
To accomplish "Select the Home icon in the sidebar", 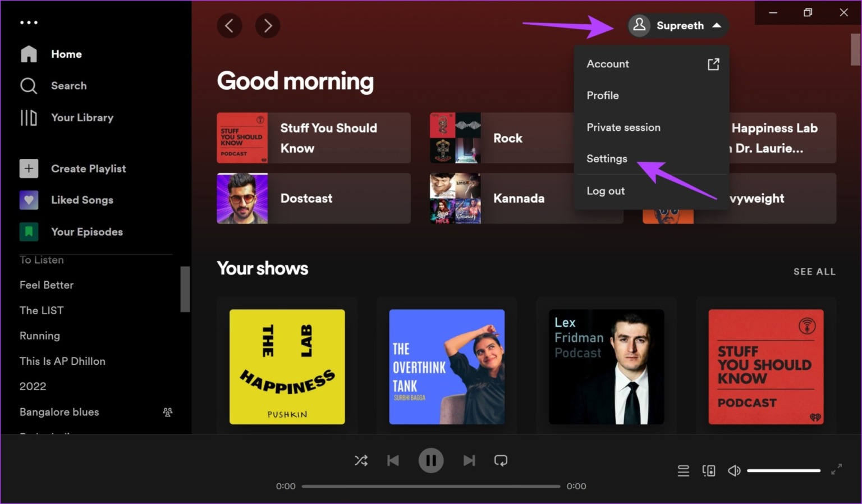I will tap(29, 53).
